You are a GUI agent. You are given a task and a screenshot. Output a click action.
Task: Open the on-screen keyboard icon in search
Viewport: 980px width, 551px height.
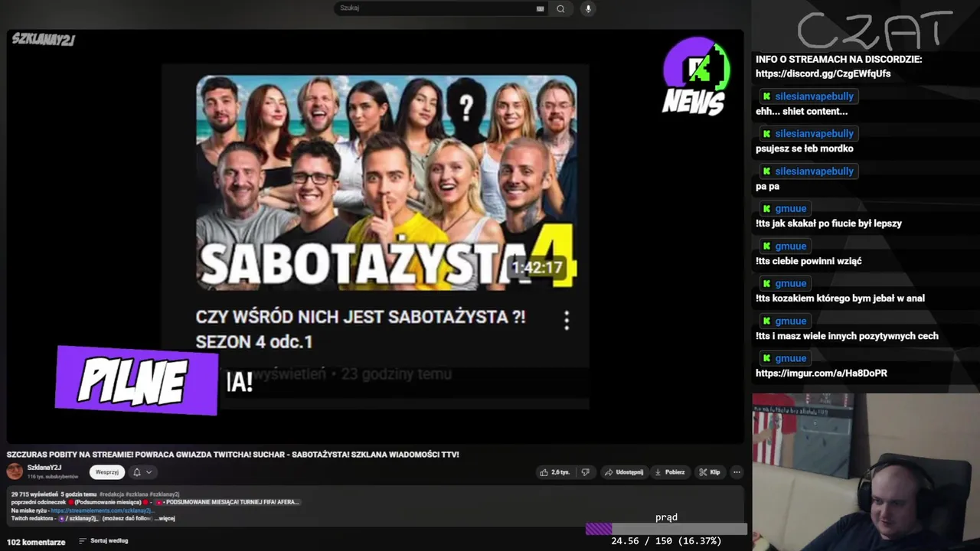click(x=541, y=8)
